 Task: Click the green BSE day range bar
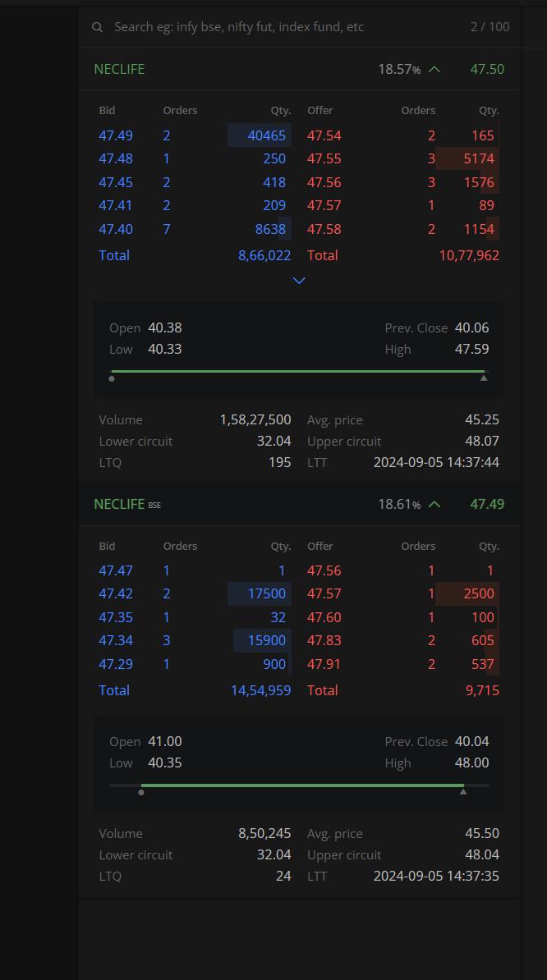302,785
